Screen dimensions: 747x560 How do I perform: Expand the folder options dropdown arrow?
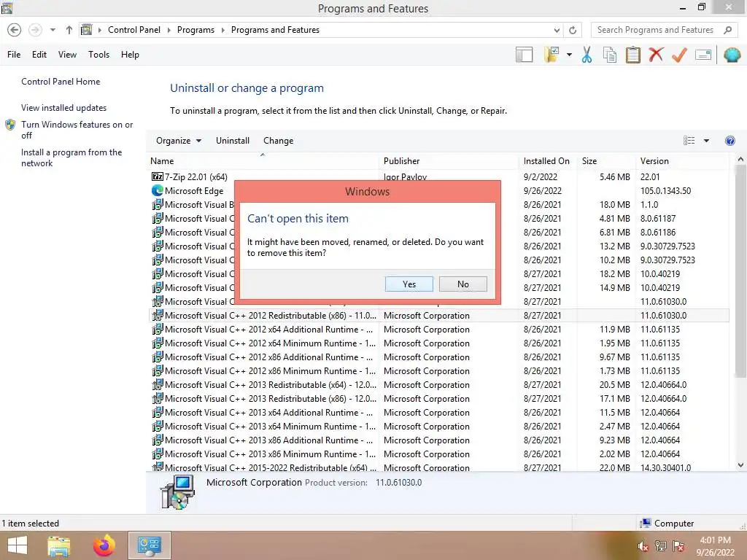coord(569,55)
